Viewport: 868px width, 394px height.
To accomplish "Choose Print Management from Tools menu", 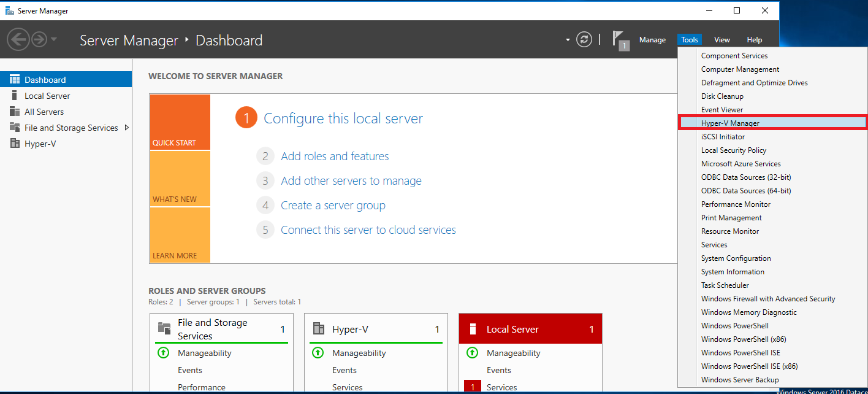I will [x=772, y=218].
